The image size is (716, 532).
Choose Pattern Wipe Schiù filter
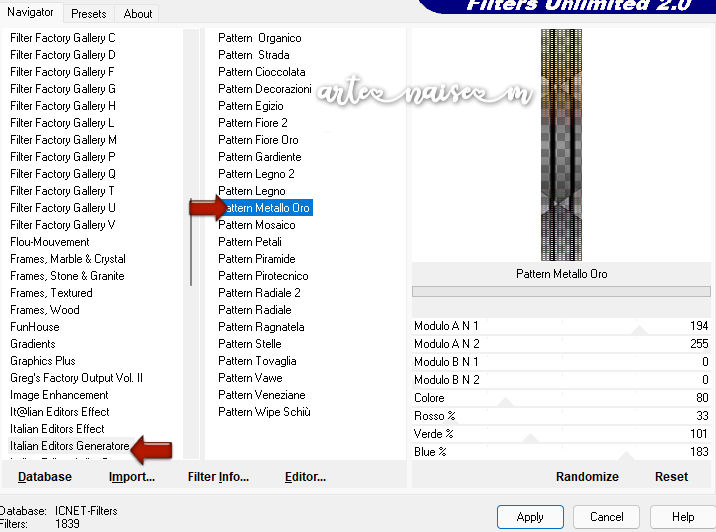click(x=264, y=412)
